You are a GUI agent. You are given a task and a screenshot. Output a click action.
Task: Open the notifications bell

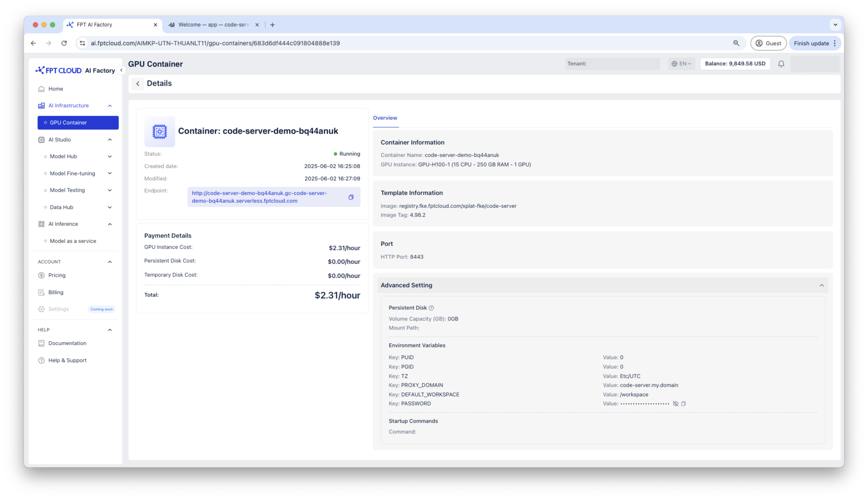pos(781,64)
